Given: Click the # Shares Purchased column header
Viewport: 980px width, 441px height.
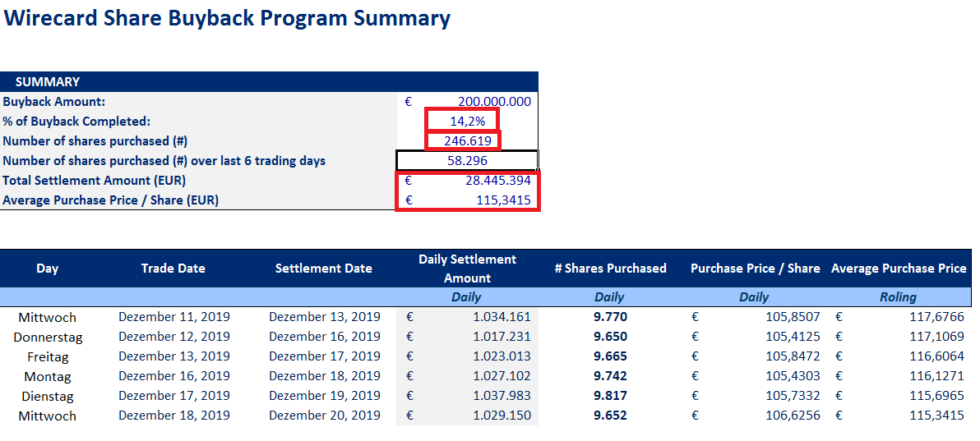Looking at the screenshot, I should click(x=609, y=269).
